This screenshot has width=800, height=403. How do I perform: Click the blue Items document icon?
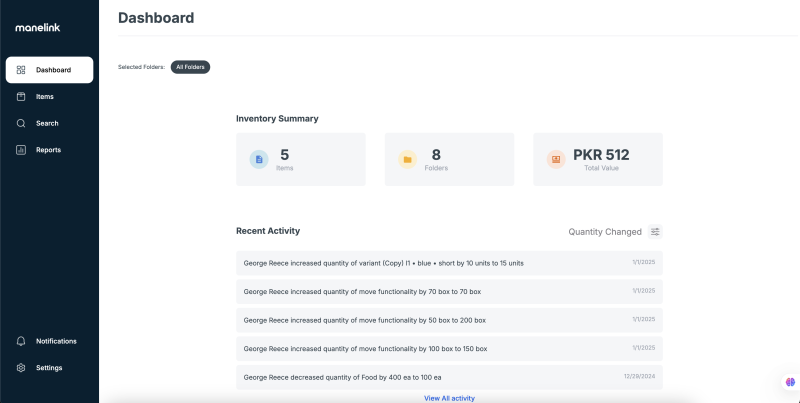[259, 160]
